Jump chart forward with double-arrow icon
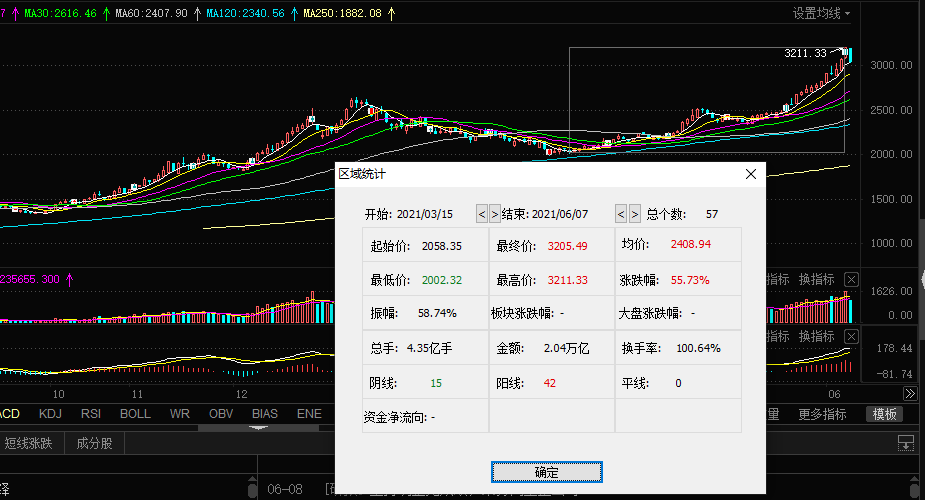 (910, 393)
